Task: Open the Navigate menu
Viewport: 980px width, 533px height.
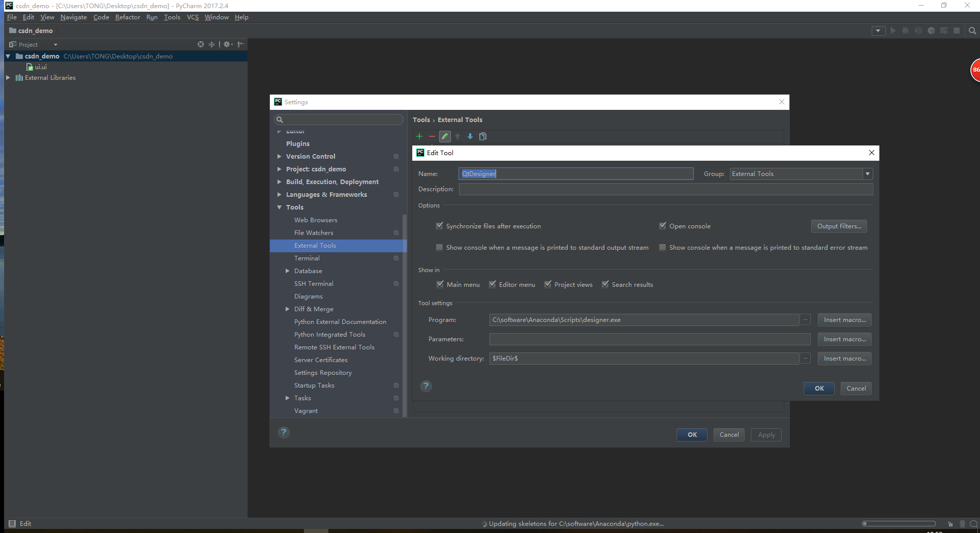Action: tap(74, 17)
